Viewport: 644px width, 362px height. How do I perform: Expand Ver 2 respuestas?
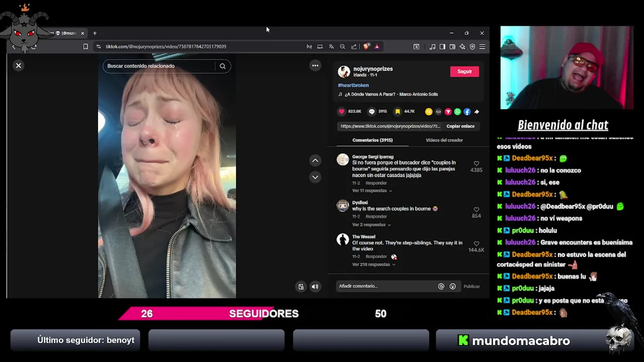[371, 225]
